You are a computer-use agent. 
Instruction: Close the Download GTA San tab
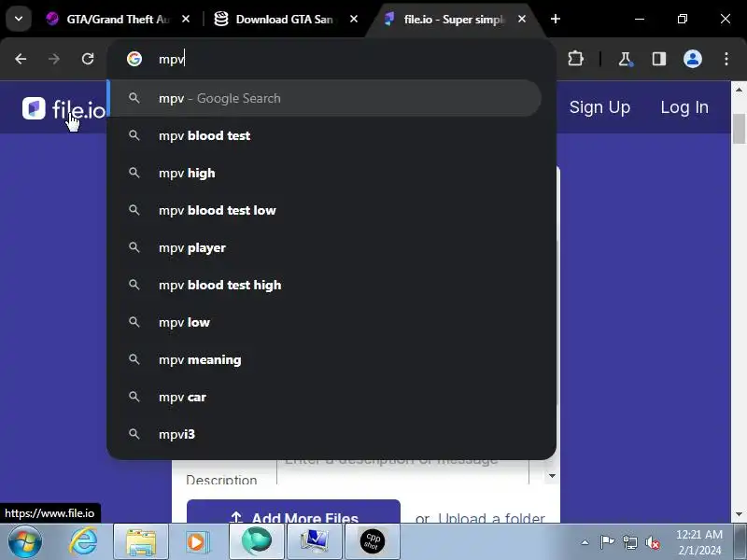coord(354,19)
